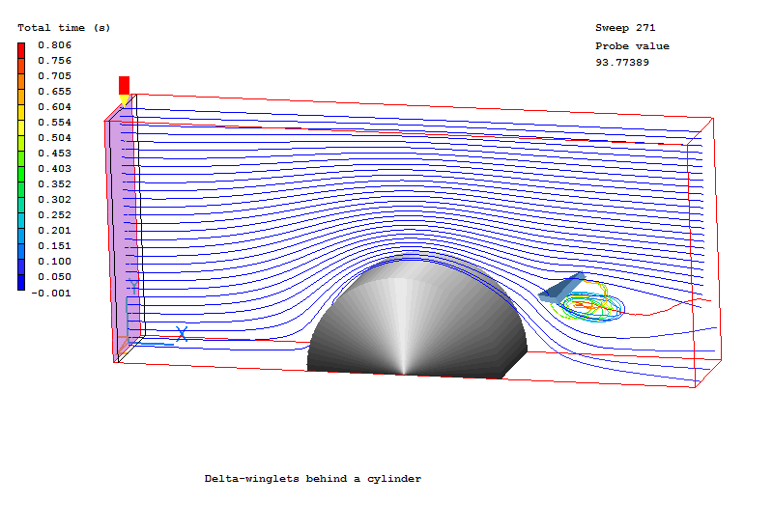
Task: Click the swirling vortex streamlines behind the winglet
Action: point(589,305)
